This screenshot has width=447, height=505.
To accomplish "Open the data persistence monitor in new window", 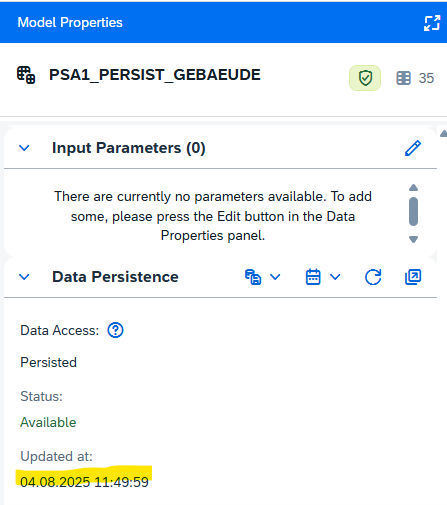I will tap(413, 277).
